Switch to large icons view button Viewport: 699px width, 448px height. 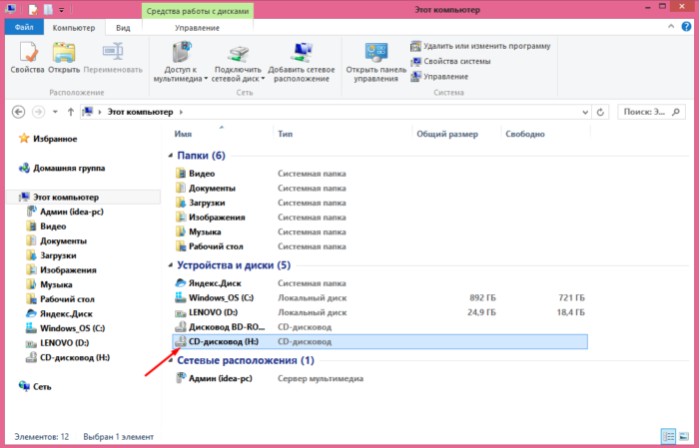(683, 436)
